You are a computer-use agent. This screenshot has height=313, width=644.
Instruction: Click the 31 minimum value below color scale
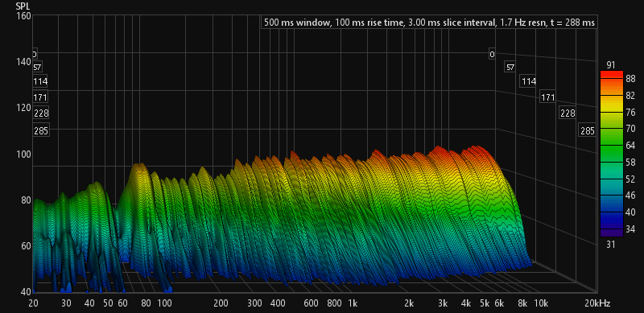coord(611,245)
